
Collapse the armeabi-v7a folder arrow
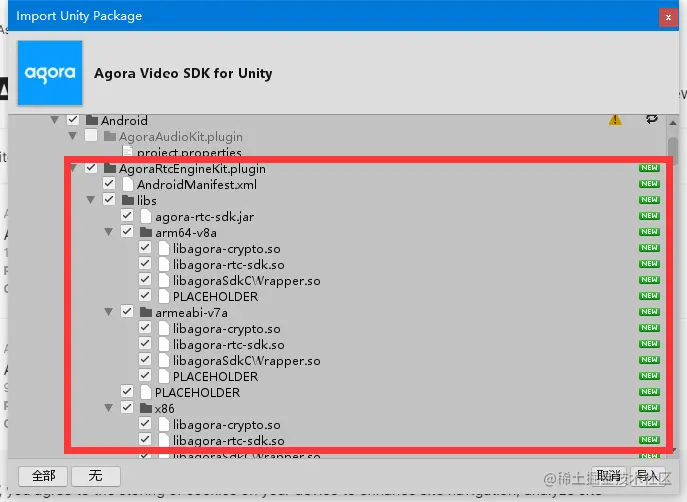click(x=109, y=312)
